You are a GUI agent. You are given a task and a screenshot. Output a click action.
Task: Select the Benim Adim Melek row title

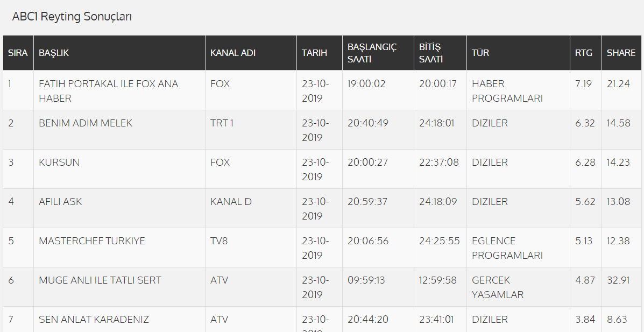pos(86,123)
